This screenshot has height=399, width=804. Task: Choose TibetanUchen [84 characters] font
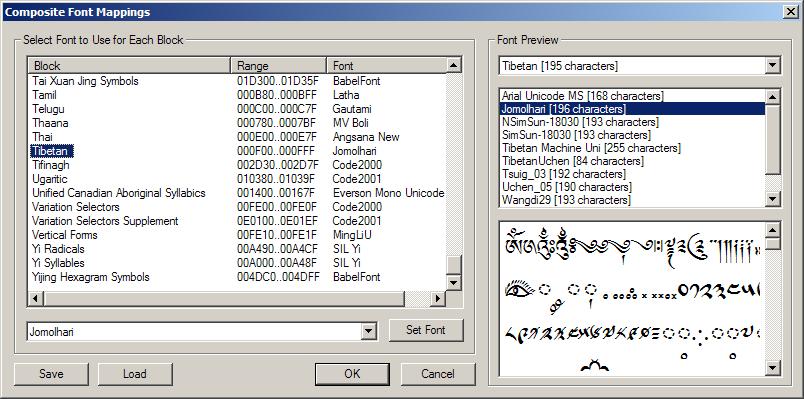[632, 161]
